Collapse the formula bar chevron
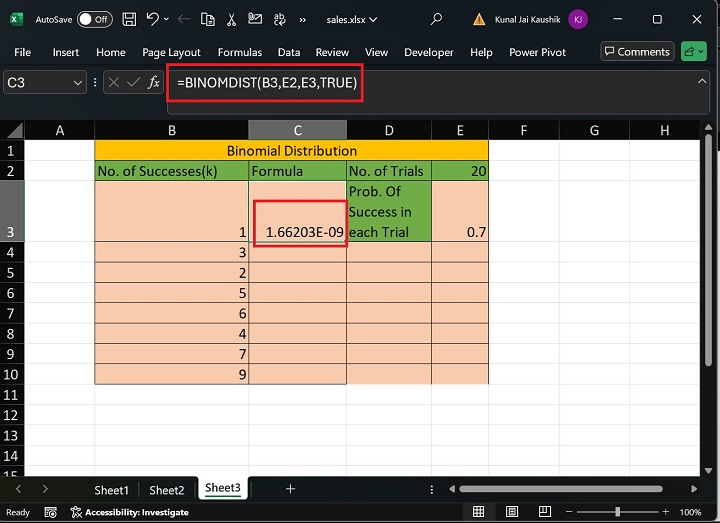720x523 pixels. click(702, 82)
